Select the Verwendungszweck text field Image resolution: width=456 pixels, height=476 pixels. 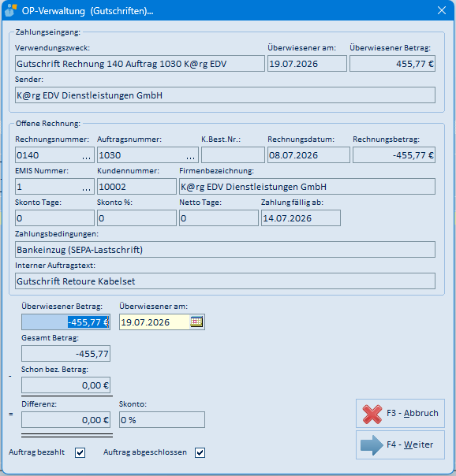click(140, 64)
